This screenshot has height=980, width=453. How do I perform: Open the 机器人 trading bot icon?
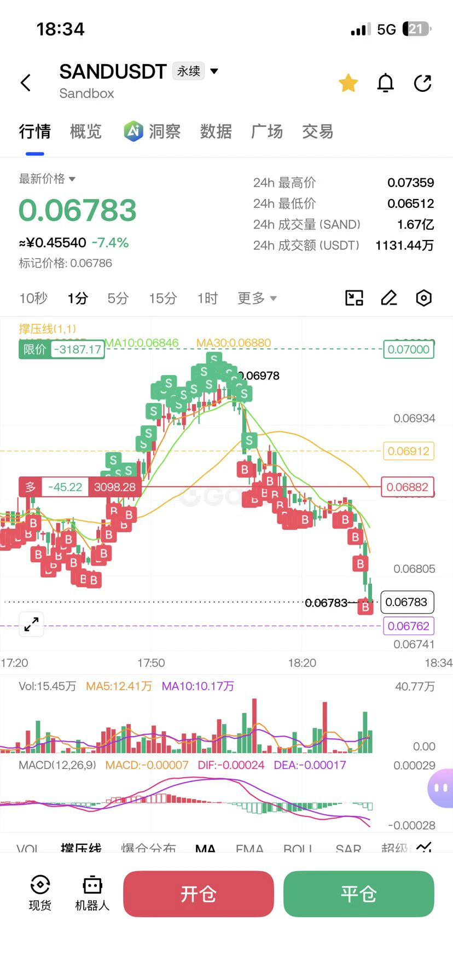tap(92, 892)
